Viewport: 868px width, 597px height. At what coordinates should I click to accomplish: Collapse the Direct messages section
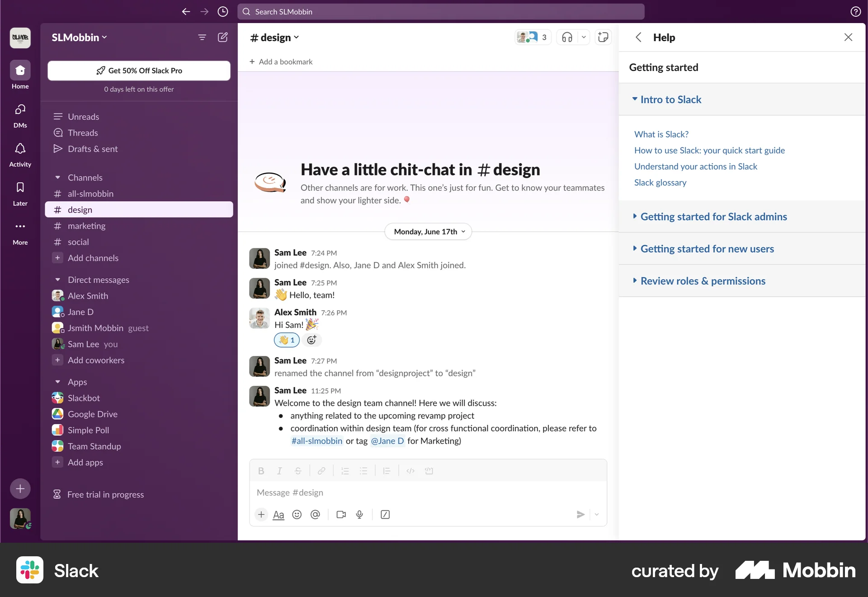click(57, 280)
